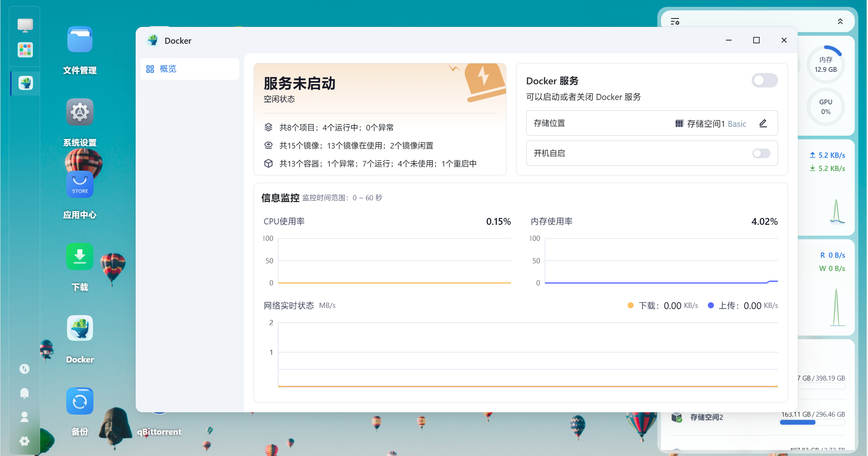Open Docker desktop shortcut icon

[80, 329]
